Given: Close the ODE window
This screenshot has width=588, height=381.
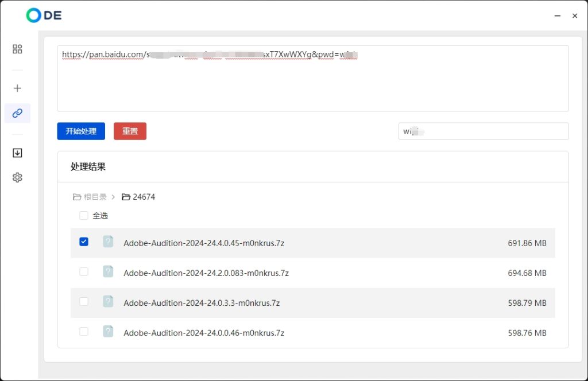Looking at the screenshot, I should (x=574, y=15).
